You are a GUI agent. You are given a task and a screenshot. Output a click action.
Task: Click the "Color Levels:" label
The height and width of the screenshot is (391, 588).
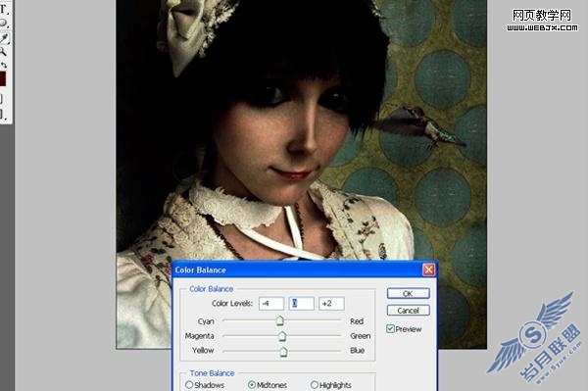click(x=232, y=303)
